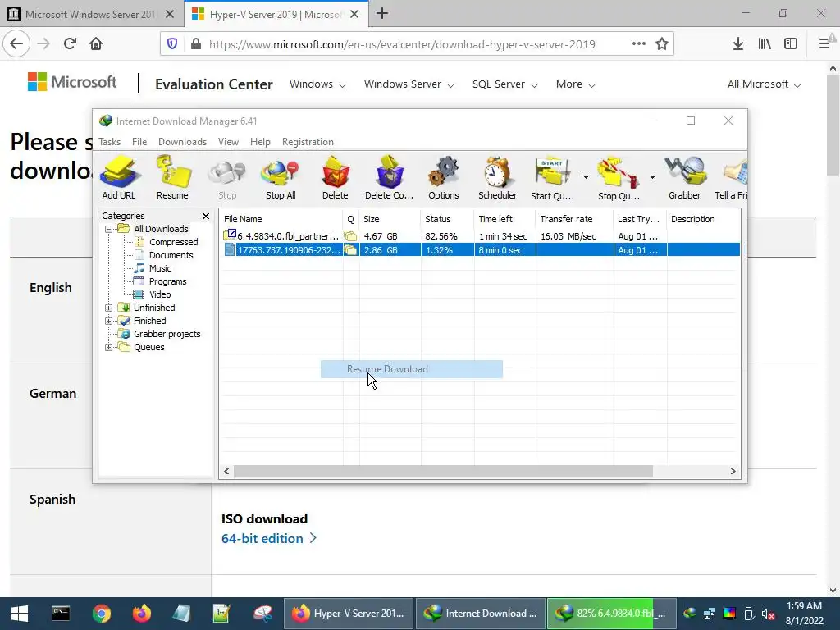The image size is (840, 630).
Task: Expand the Queues category node
Action: [109, 347]
